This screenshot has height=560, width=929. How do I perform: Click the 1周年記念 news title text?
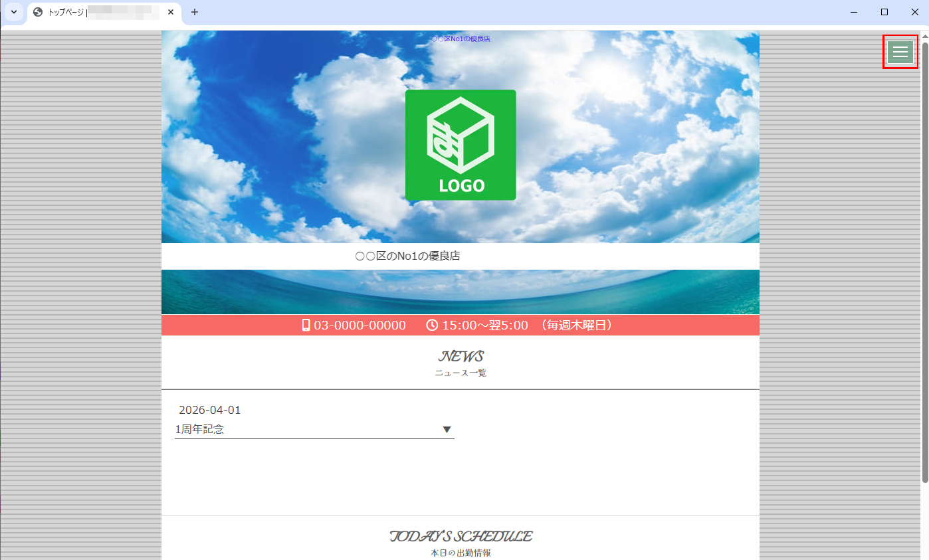[200, 430]
